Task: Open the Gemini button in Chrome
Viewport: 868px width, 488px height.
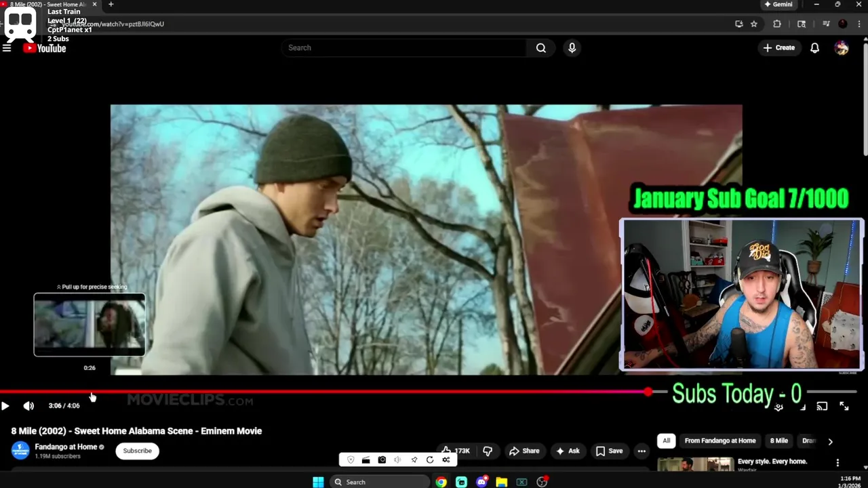Action: 778,4
